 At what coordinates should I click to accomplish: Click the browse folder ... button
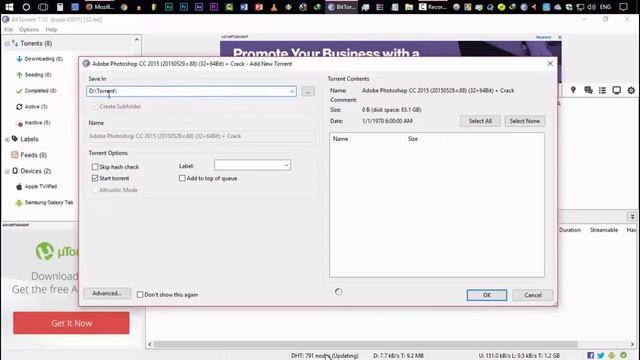pos(308,91)
